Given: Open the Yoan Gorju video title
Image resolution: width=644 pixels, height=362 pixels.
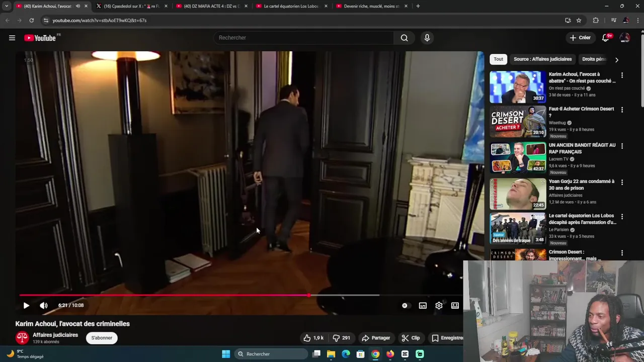Looking at the screenshot, I should 582,185.
